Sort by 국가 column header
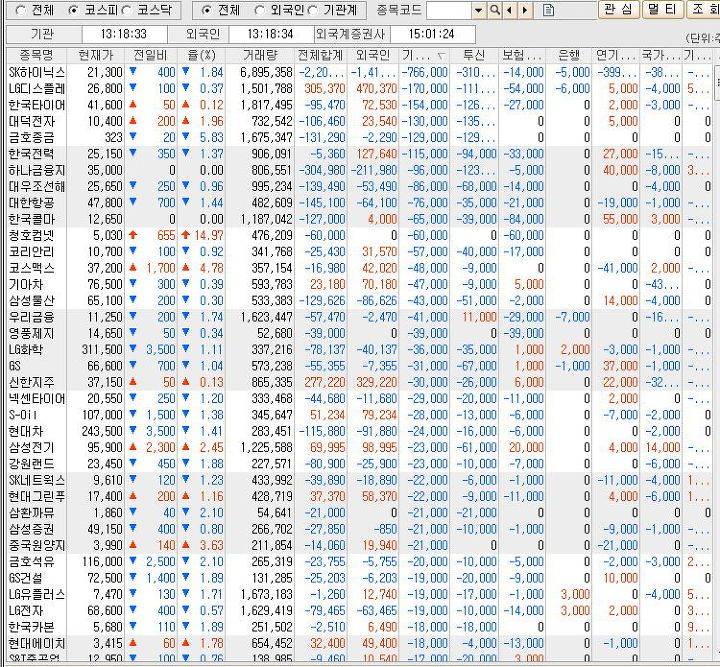 pyautogui.click(x=661, y=56)
